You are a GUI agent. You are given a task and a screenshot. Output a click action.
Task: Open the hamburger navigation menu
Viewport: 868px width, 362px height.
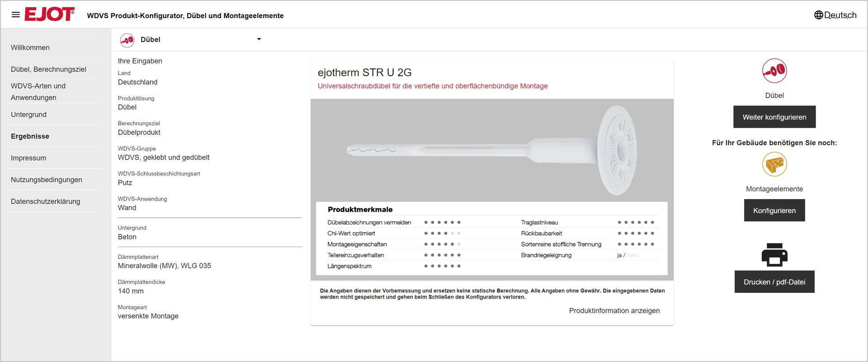[x=15, y=15]
